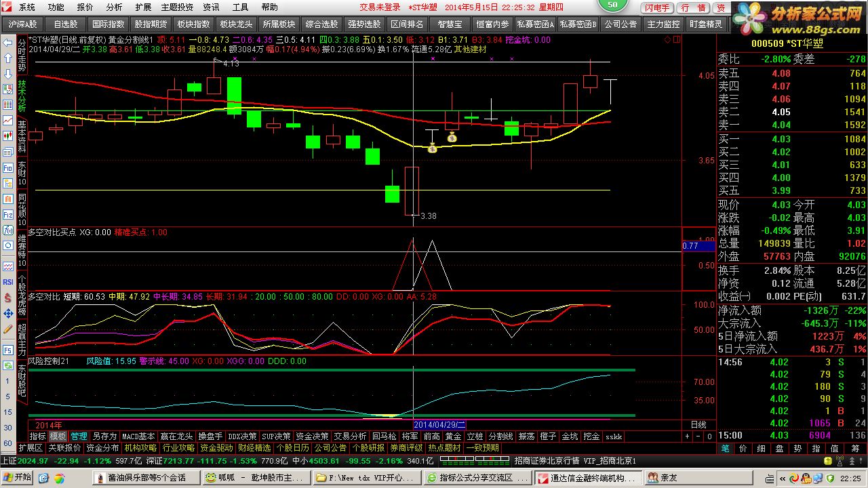Select the candlestick chart icon in sidebar
The width and height of the screenshot is (868, 488).
(x=7, y=136)
